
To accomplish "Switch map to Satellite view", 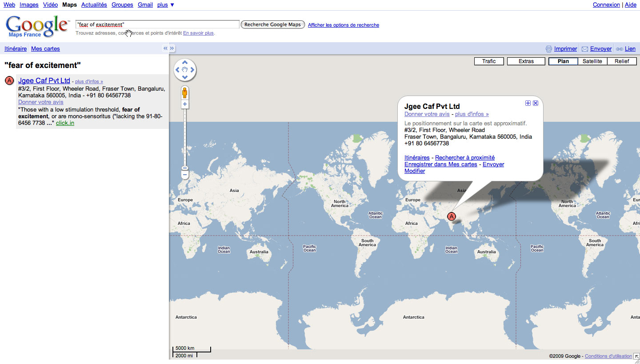I will 592,61.
